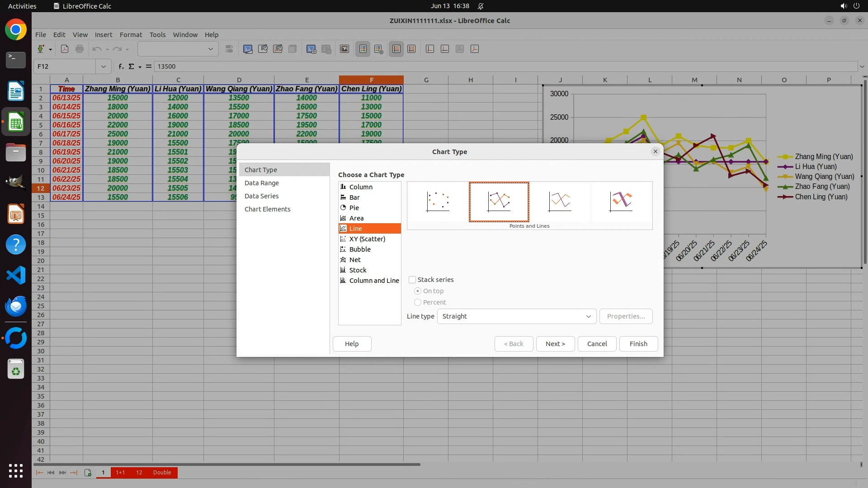Open the Line type dropdown
Screen dimensions: 868x488
pyautogui.click(x=516, y=316)
